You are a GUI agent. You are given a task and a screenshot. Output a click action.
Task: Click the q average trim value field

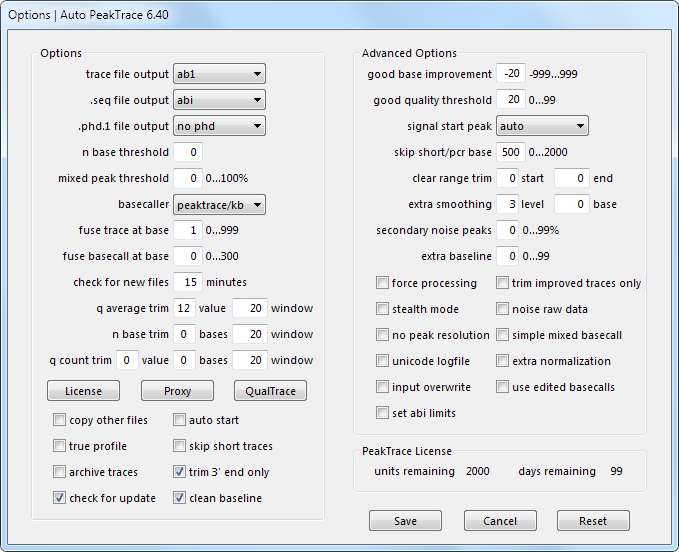click(184, 308)
